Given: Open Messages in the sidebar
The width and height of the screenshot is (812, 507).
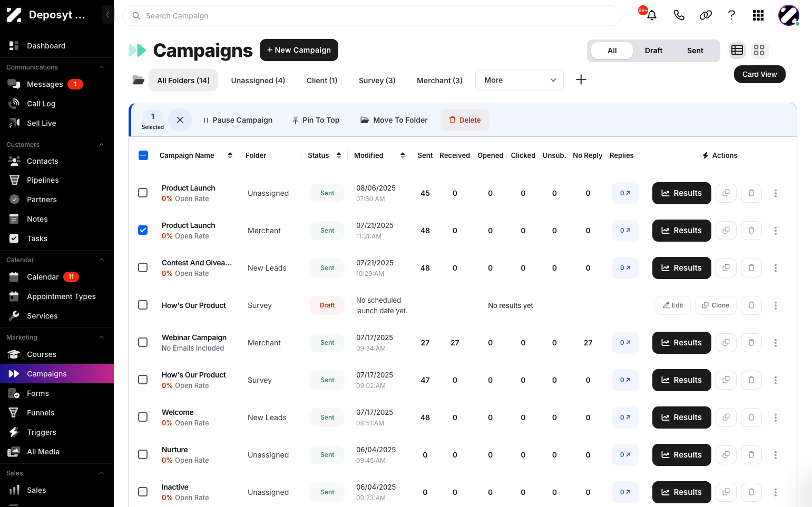Looking at the screenshot, I should pyautogui.click(x=57, y=84).
